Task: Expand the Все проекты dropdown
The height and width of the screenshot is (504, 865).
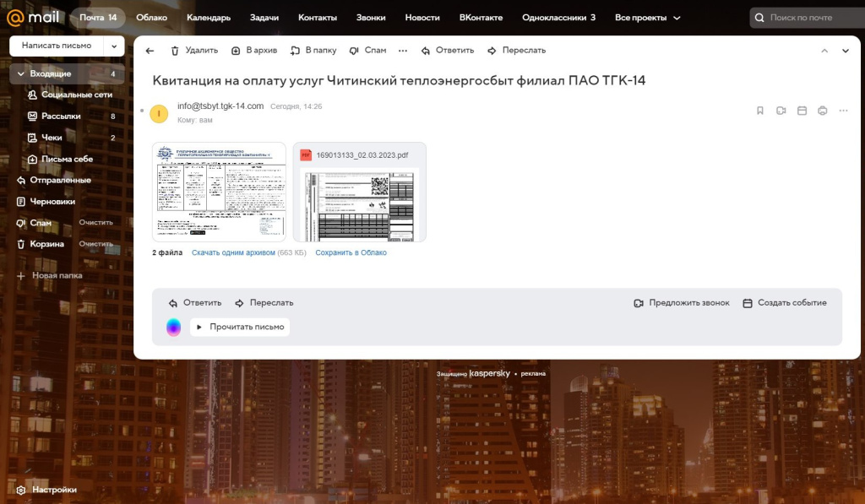Action: click(x=648, y=18)
